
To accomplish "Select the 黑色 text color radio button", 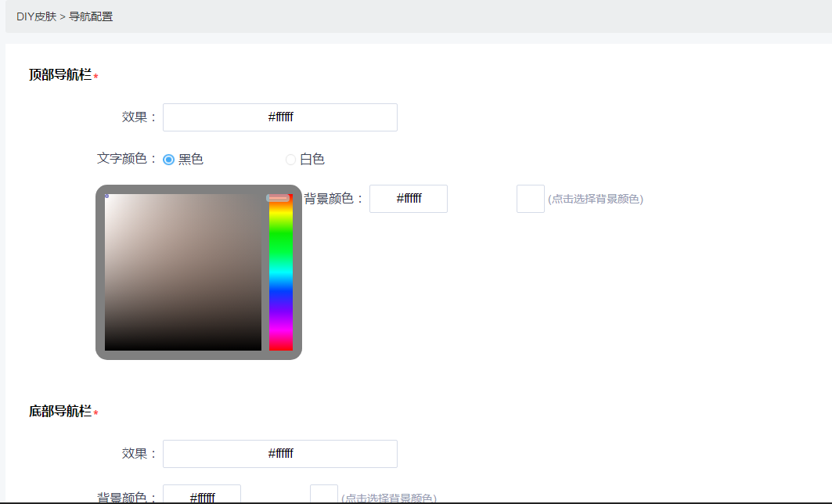I will coord(169,159).
